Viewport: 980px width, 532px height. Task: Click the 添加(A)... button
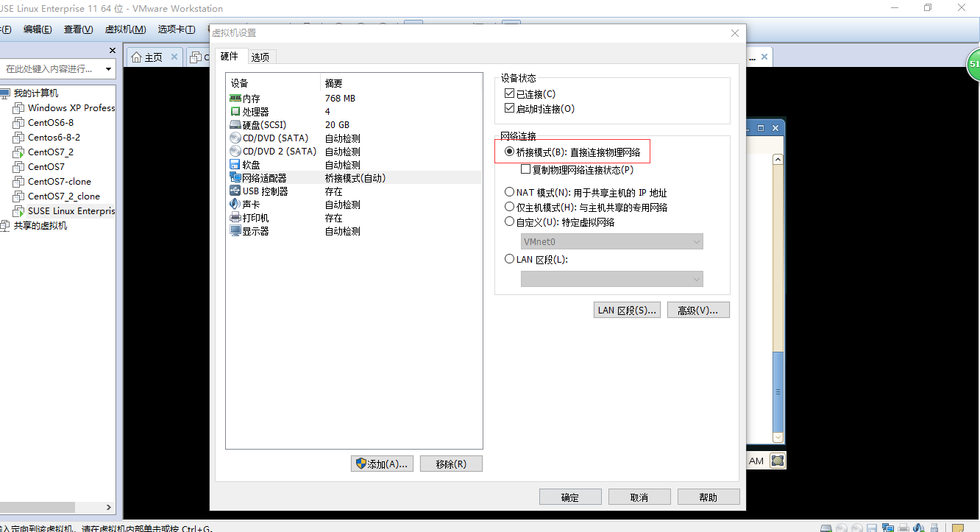coord(383,464)
